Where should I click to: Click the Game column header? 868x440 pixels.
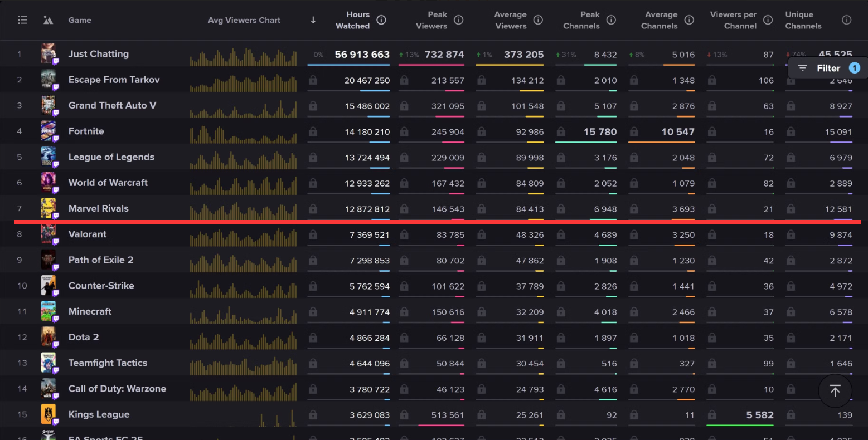[80, 20]
